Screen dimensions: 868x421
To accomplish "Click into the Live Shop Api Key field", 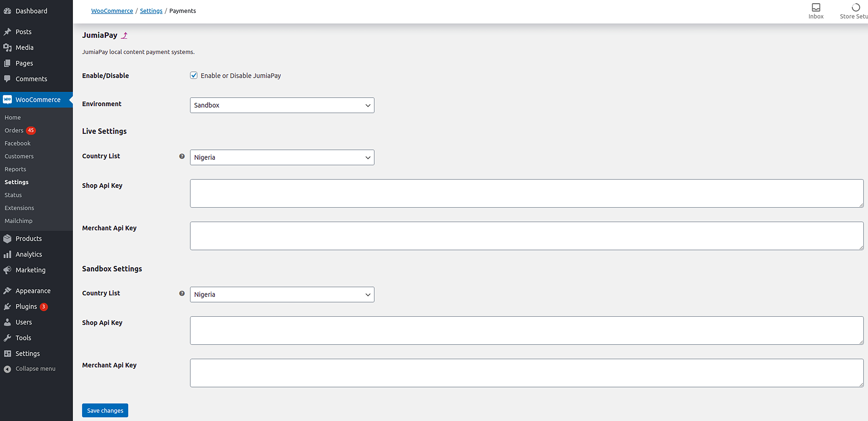I will tap(526, 193).
